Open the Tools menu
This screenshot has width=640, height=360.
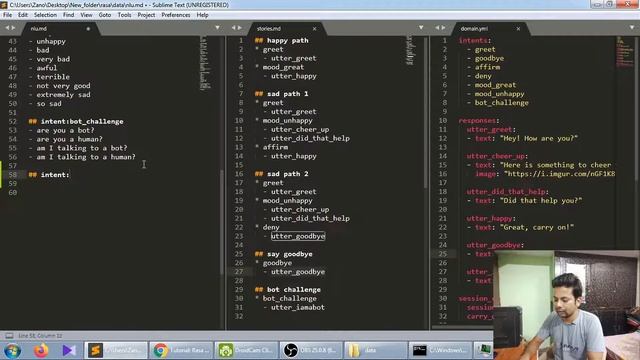click(x=124, y=15)
